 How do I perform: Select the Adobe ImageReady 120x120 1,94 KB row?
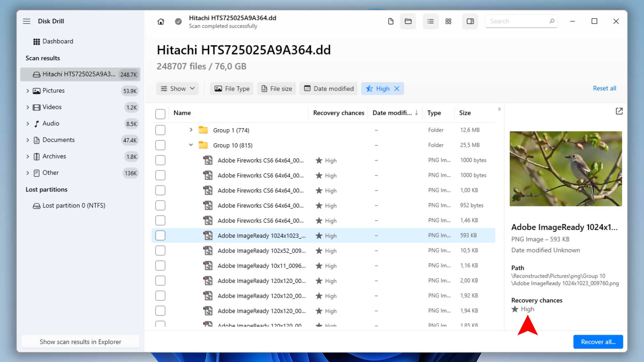point(323,311)
